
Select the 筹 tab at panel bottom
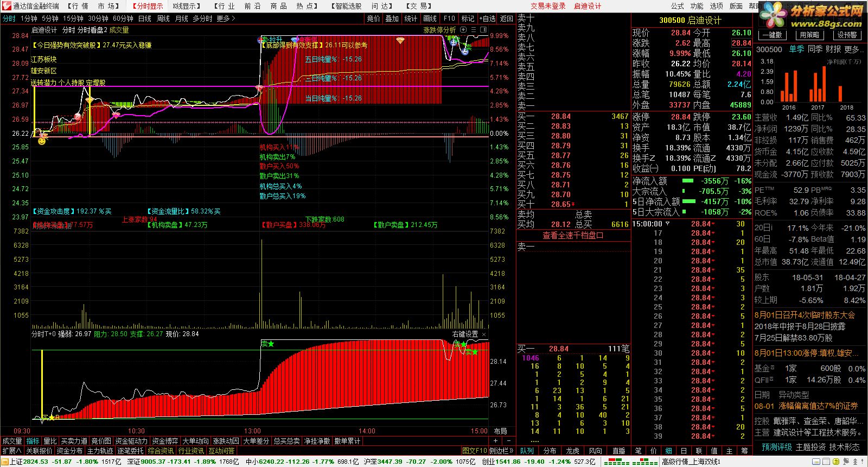pos(744,451)
